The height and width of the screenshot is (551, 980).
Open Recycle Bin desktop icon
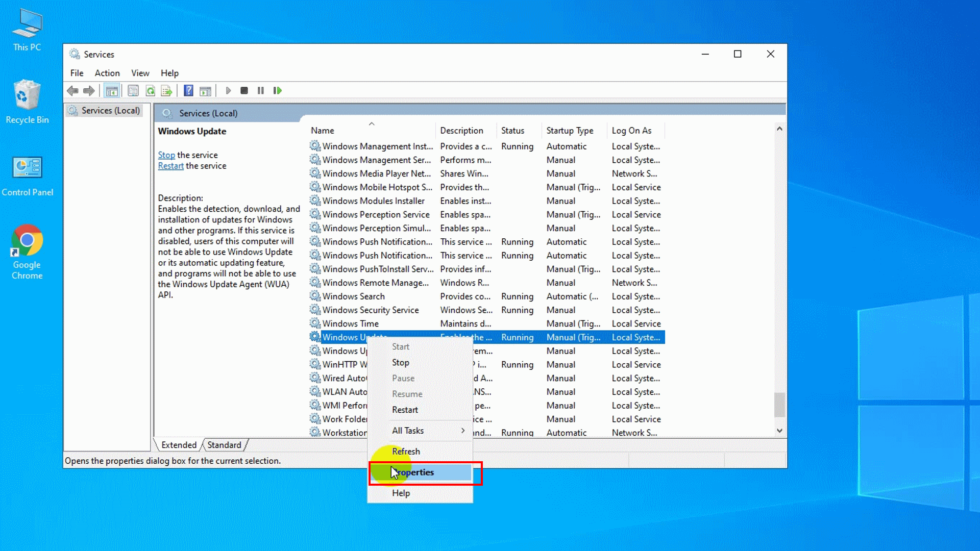tap(27, 102)
